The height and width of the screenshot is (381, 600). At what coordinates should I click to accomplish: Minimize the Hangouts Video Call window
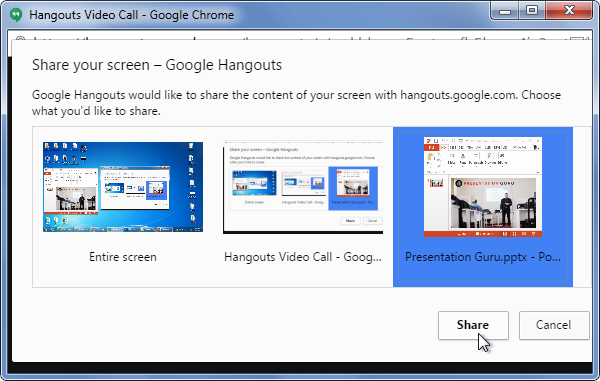[x=505, y=11]
